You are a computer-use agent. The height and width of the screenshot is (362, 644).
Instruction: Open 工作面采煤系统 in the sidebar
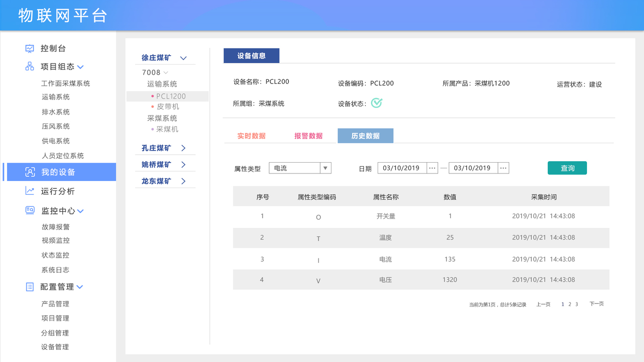coord(66,83)
